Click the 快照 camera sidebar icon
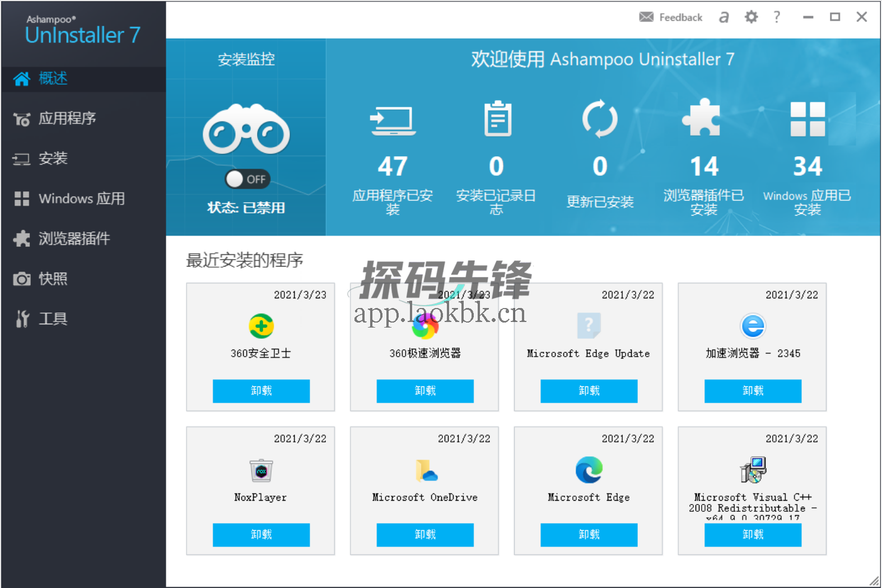 (x=22, y=279)
